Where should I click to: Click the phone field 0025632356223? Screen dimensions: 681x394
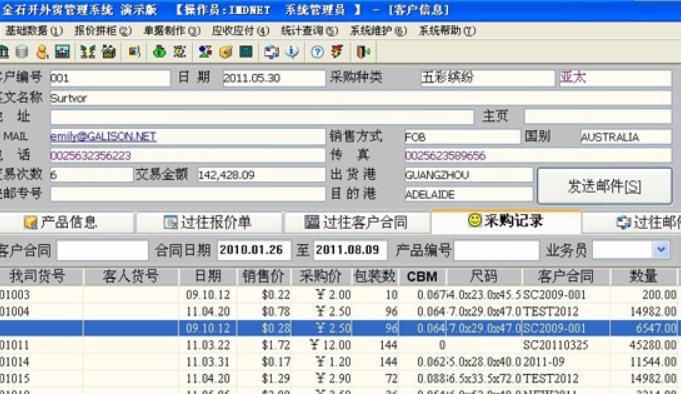(188, 156)
